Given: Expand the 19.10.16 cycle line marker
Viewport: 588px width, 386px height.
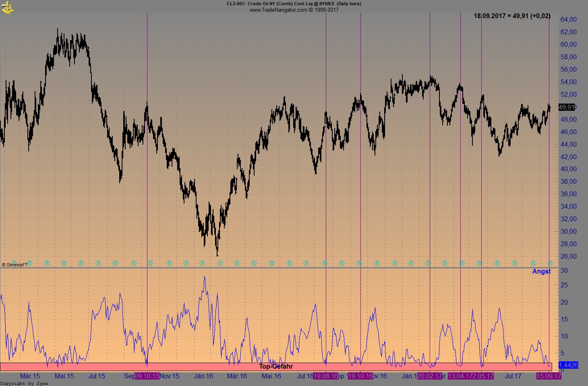Looking at the screenshot, I should click(360, 376).
